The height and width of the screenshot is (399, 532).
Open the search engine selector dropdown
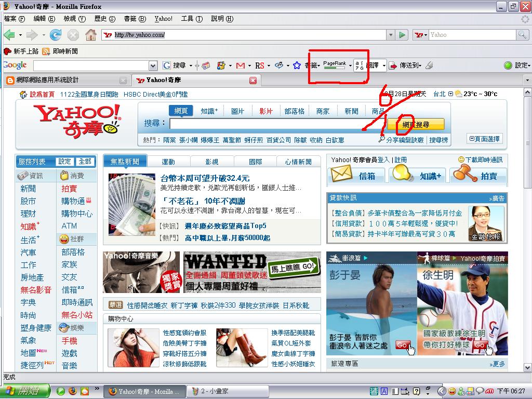coord(421,35)
